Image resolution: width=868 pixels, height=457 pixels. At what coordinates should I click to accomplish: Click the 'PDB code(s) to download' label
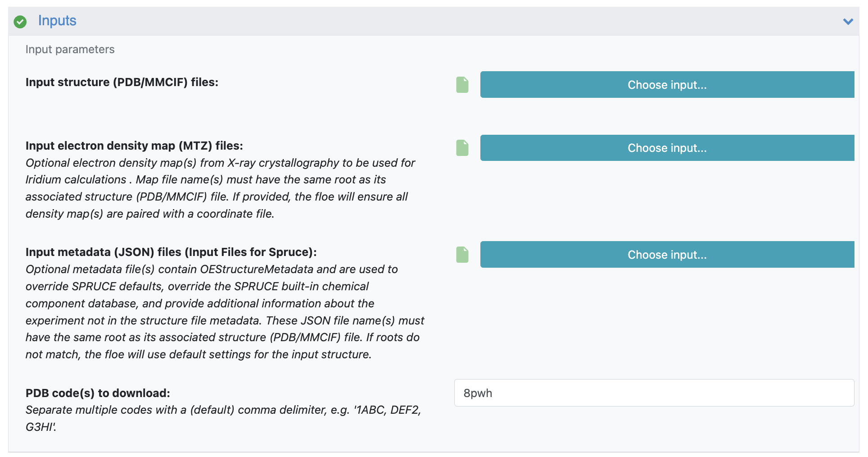(x=98, y=393)
